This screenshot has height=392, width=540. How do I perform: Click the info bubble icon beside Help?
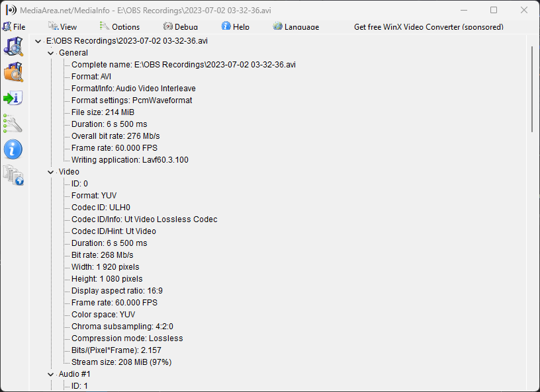[224, 26]
